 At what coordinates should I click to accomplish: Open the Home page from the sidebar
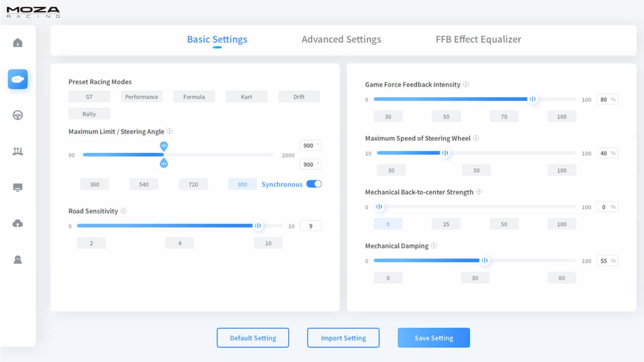pos(18,43)
